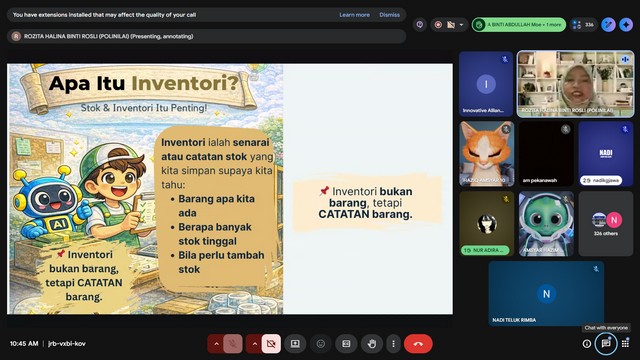Open the Chat with everyone panel
Viewport: 640px width, 360px height.
606,344
